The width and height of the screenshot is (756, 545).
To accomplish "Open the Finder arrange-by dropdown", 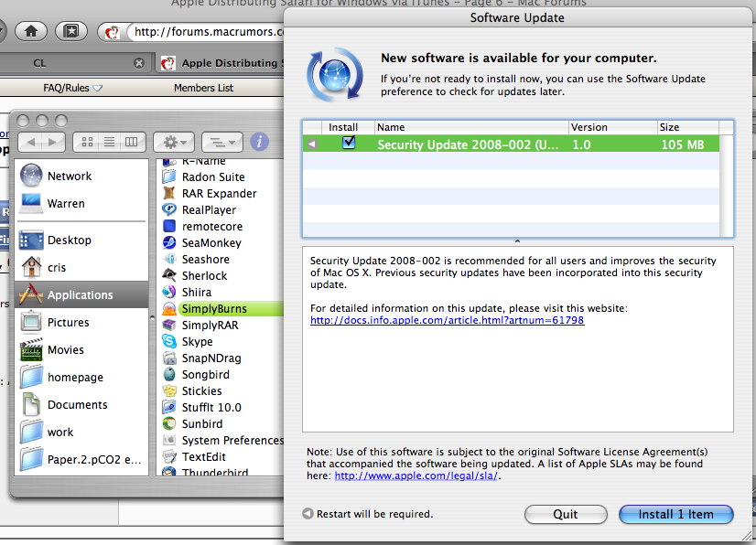I will 222,142.
